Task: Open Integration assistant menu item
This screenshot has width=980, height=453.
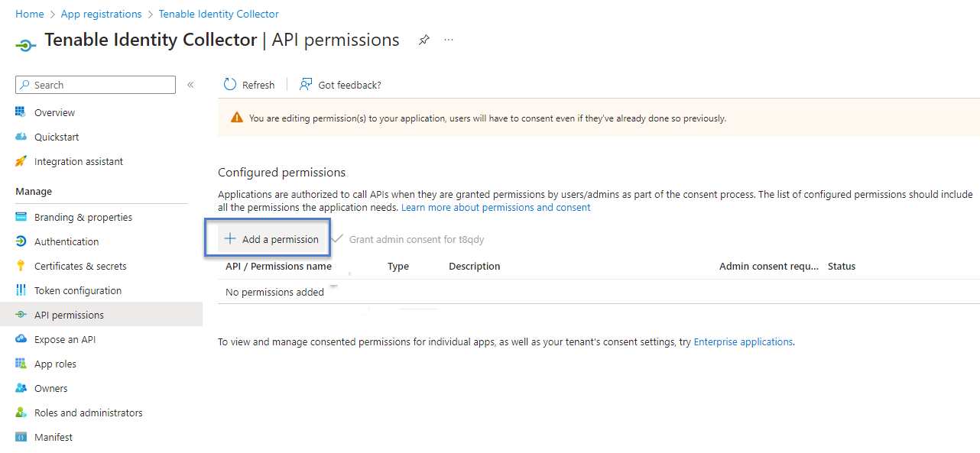Action: (x=101, y=161)
